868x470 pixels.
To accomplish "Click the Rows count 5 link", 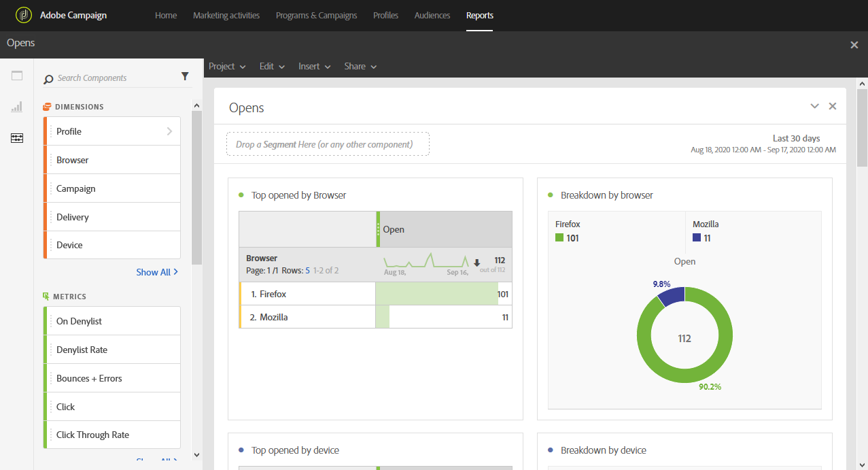I will (x=308, y=271).
